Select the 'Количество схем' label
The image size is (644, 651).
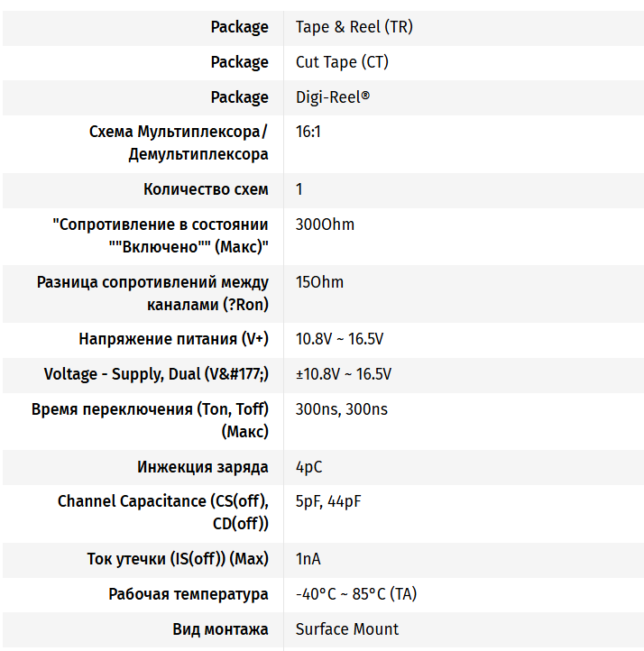tap(206, 189)
